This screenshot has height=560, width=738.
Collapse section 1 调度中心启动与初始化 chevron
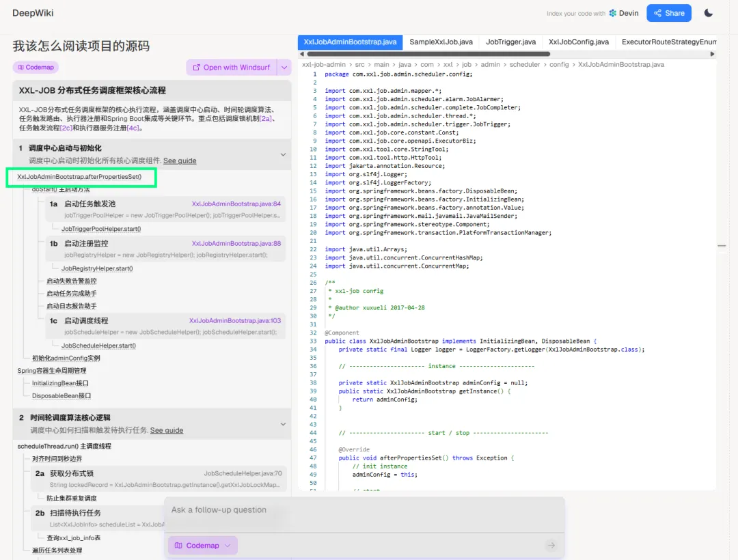(284, 154)
